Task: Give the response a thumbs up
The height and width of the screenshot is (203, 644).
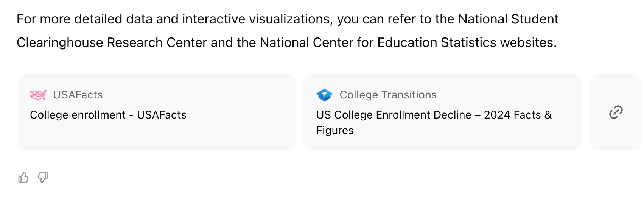Action: point(23,177)
